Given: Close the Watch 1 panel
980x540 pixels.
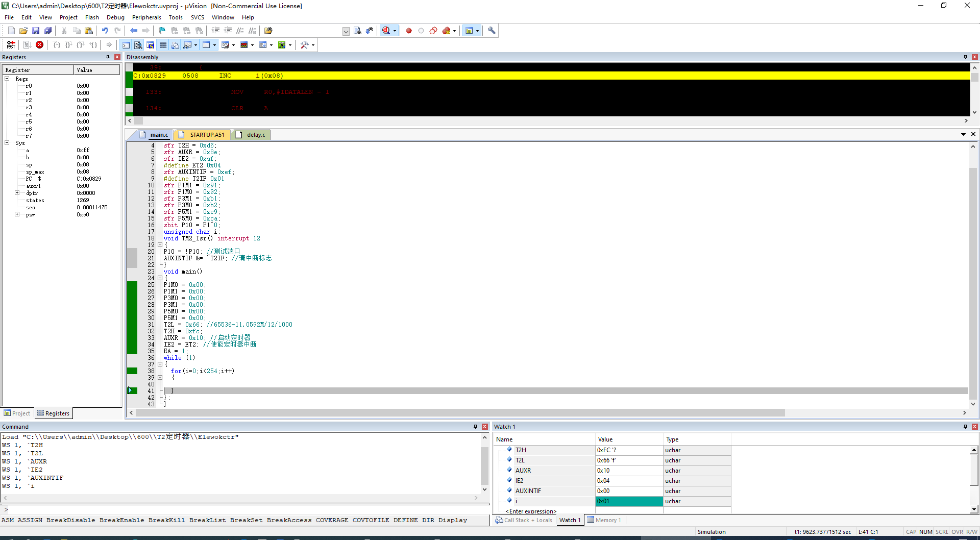Looking at the screenshot, I should 975,427.
